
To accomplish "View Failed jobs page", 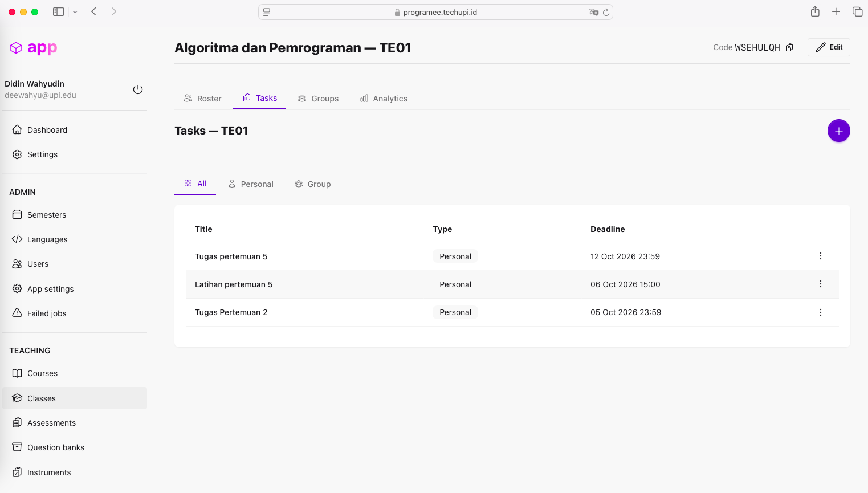I will [75, 313].
